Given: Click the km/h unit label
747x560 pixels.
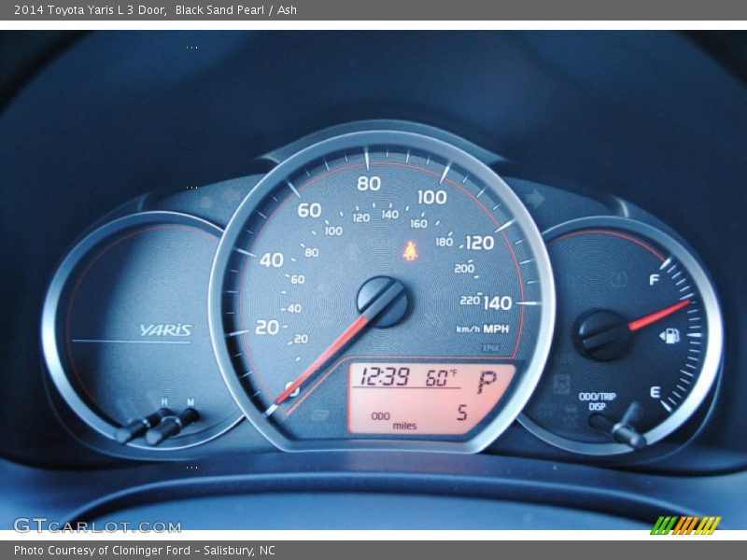Looking at the screenshot, I should coord(469,329).
